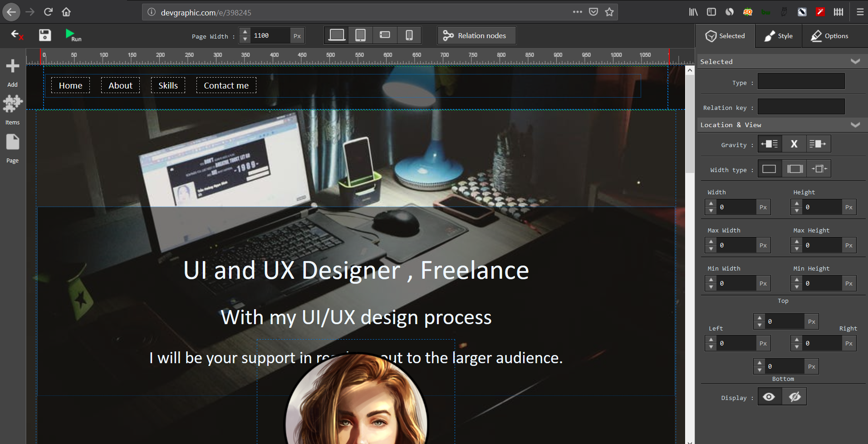Open Relation nodes
This screenshot has width=868, height=444.
pyautogui.click(x=476, y=35)
